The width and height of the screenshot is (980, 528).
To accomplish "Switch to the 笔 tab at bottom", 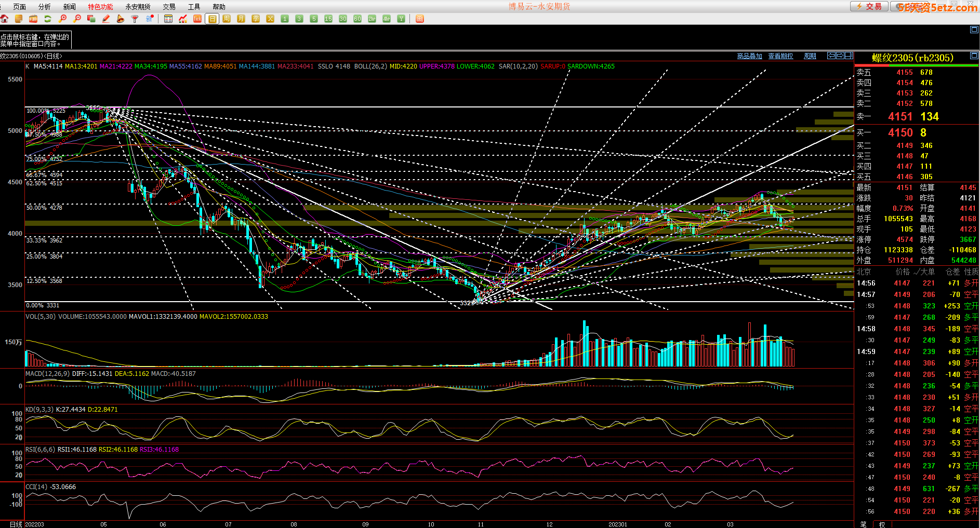I will (x=864, y=524).
